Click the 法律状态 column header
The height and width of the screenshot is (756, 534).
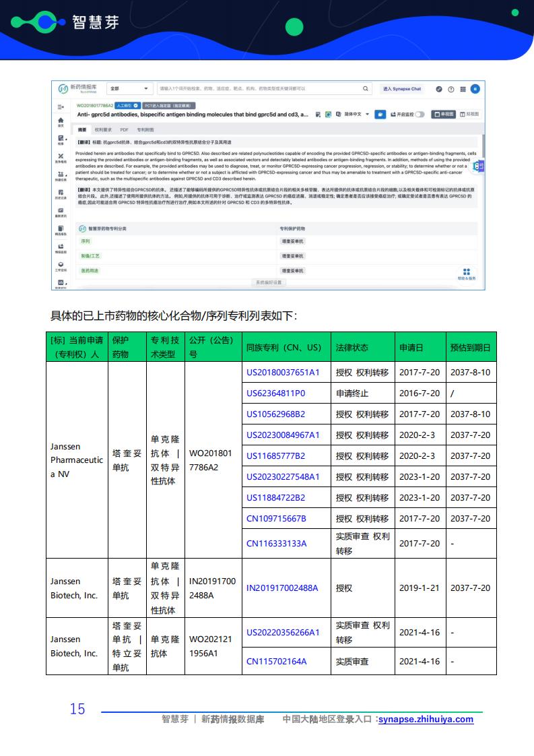point(362,347)
